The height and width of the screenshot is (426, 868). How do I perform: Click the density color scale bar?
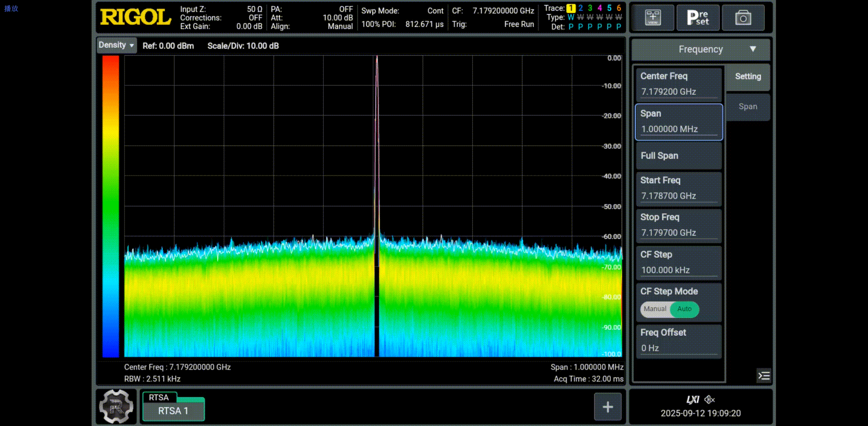[x=110, y=206]
